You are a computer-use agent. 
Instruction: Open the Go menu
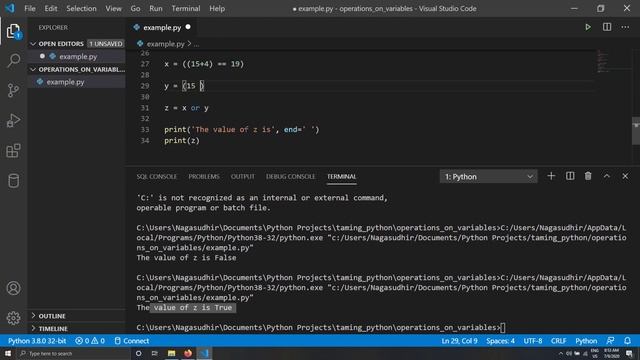(x=135, y=8)
